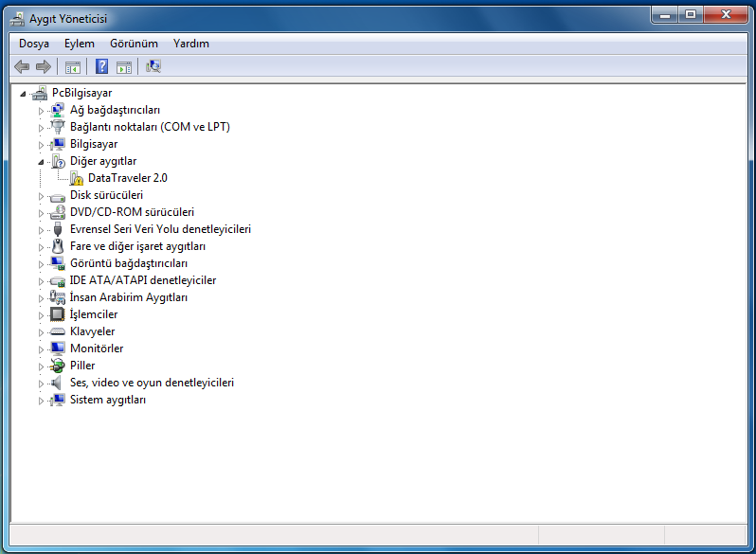Expand the Ağ bağdaştırıcıları node
The image size is (756, 554).
click(x=41, y=111)
